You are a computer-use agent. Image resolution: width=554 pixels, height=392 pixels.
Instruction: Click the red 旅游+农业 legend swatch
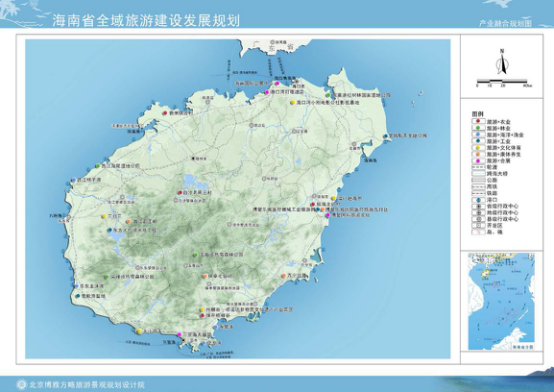[478, 121]
